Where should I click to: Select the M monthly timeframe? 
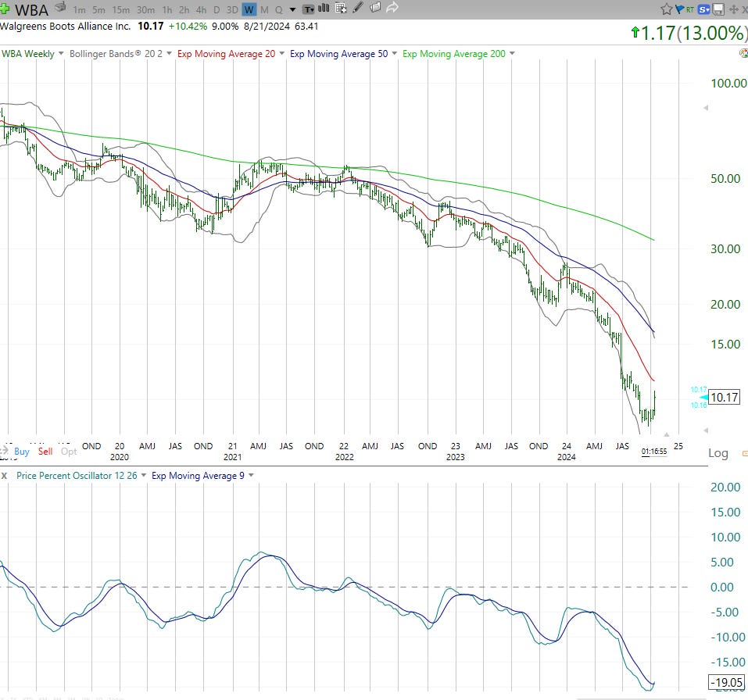(264, 9)
